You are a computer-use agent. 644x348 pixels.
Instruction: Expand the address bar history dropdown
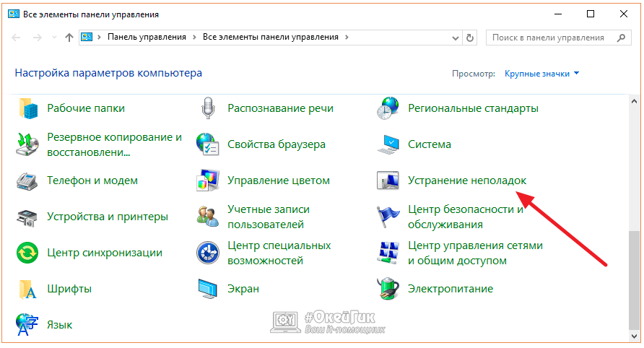[456, 38]
